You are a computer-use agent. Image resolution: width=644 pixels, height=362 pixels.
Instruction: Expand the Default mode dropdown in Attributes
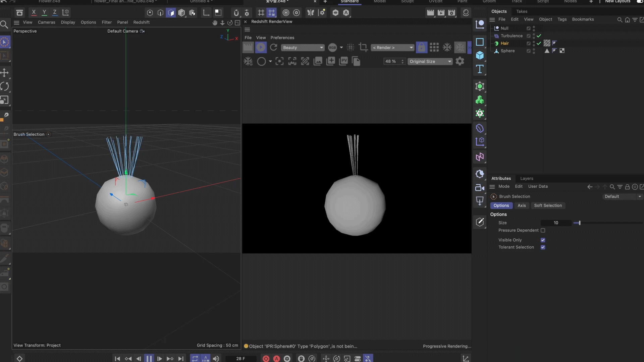623,197
